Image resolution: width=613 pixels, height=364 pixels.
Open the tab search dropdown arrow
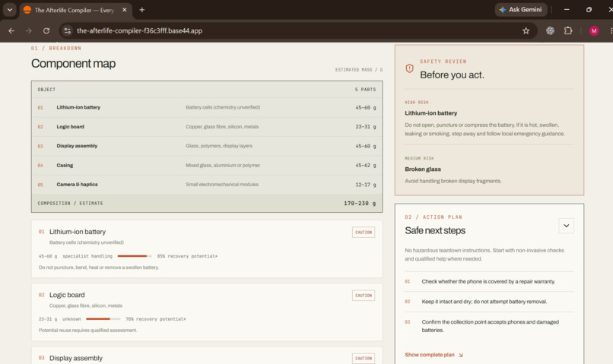click(10, 10)
